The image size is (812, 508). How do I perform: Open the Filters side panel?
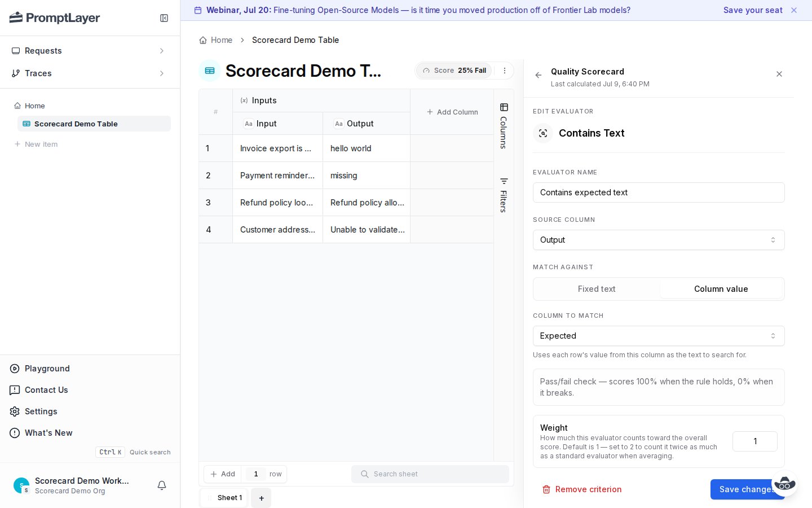click(x=504, y=195)
